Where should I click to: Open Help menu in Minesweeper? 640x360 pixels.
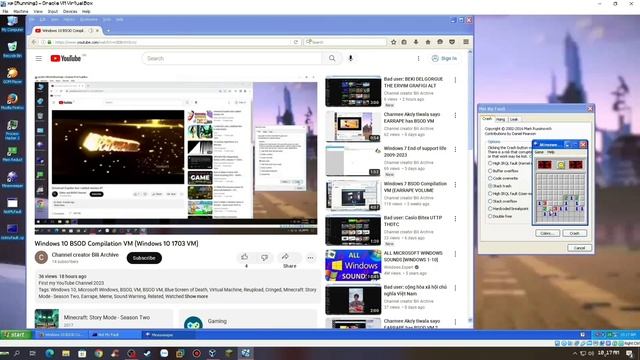pos(551,152)
